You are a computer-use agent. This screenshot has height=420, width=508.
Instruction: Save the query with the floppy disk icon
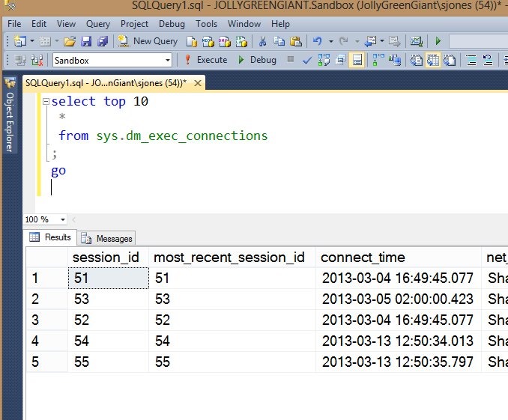click(x=85, y=41)
